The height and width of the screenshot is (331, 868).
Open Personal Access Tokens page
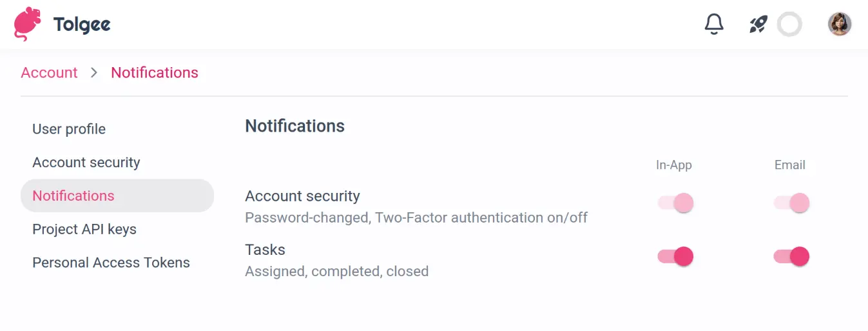tap(111, 263)
